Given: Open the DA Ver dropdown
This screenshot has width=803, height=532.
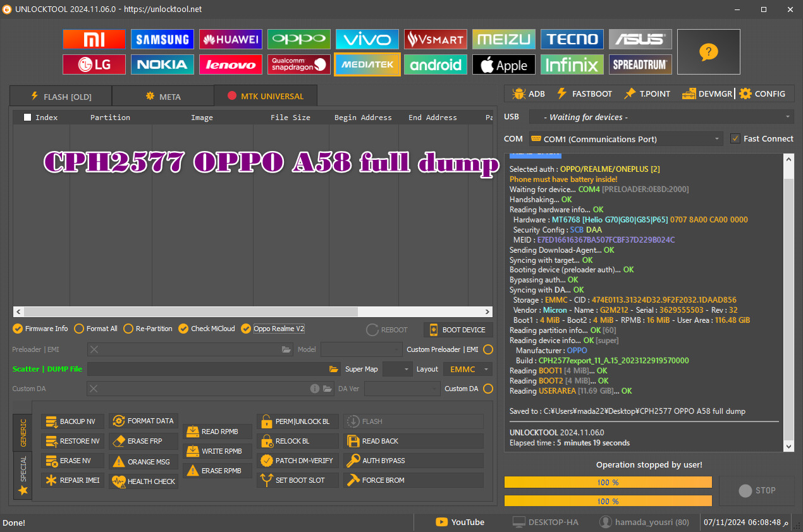Looking at the screenshot, I should [x=402, y=389].
